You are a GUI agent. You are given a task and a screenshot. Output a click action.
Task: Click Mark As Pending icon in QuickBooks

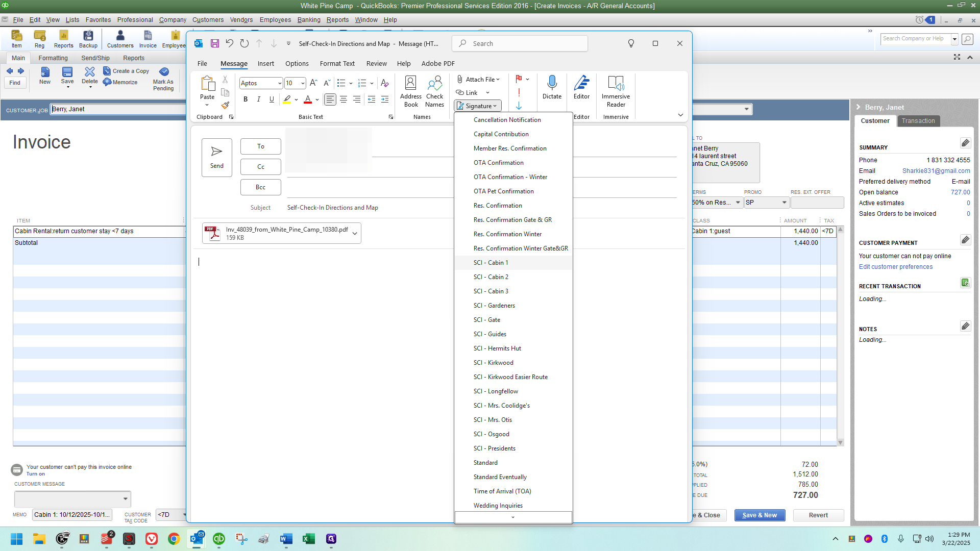tap(163, 79)
